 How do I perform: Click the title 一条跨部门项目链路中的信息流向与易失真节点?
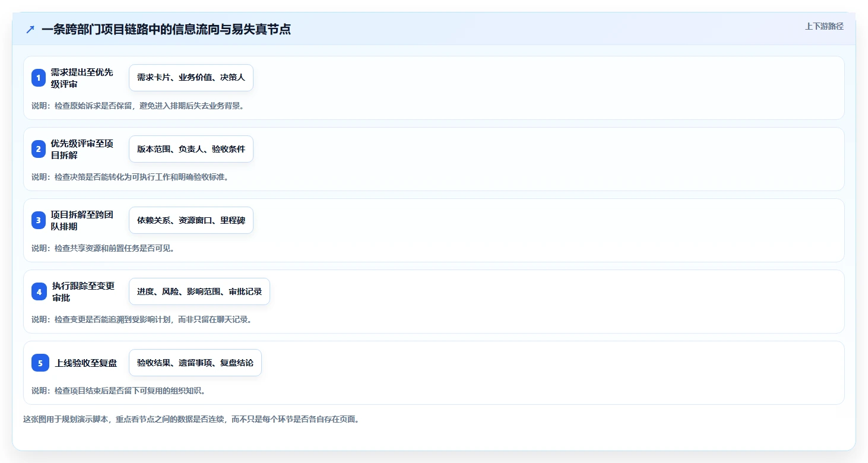click(166, 29)
